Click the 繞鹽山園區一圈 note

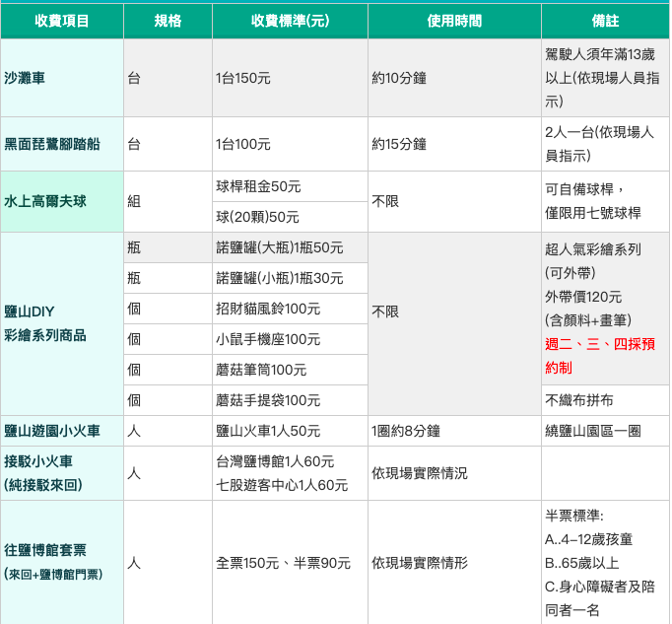605,431
